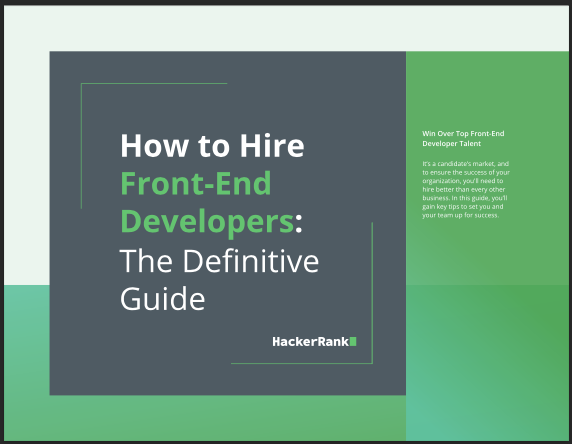Click 'your team up for success.' line
Screen dimensions: 572x444
point(460,215)
